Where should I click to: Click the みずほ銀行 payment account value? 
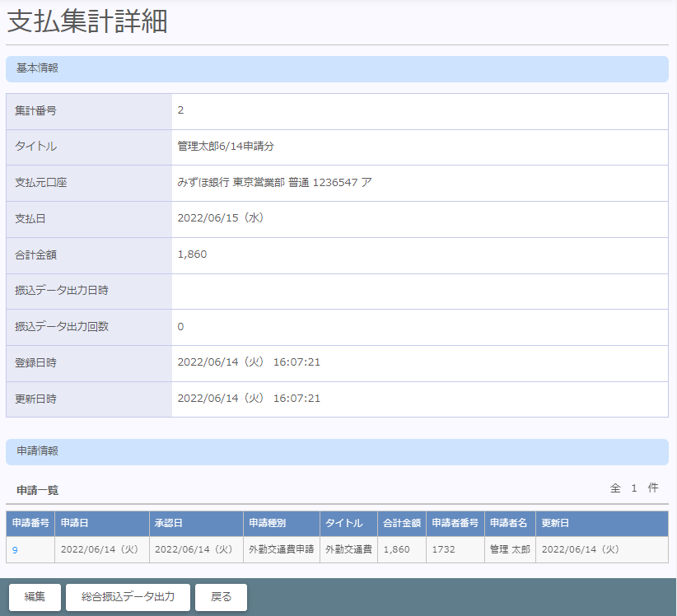click(275, 183)
